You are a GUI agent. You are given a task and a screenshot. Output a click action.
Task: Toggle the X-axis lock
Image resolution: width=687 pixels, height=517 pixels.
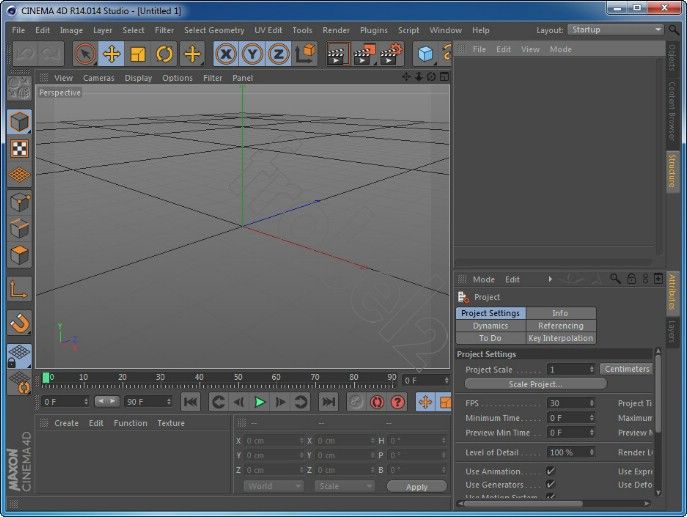(227, 54)
